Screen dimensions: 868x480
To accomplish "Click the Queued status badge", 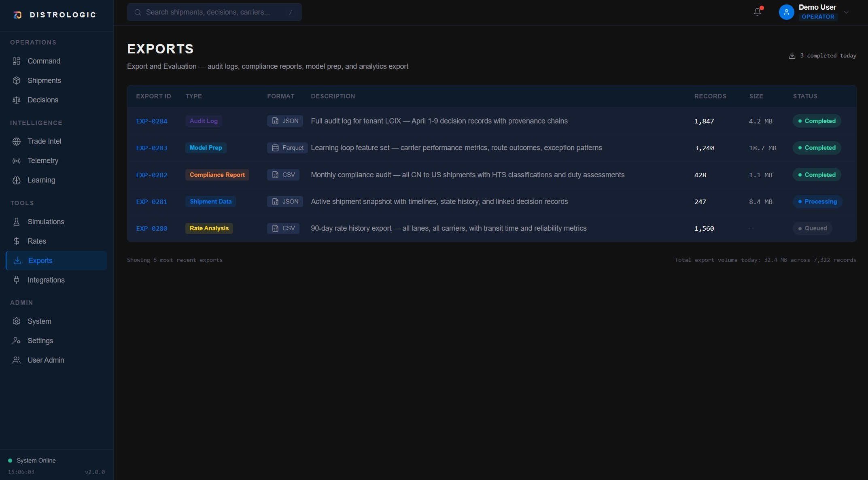I will click(813, 228).
